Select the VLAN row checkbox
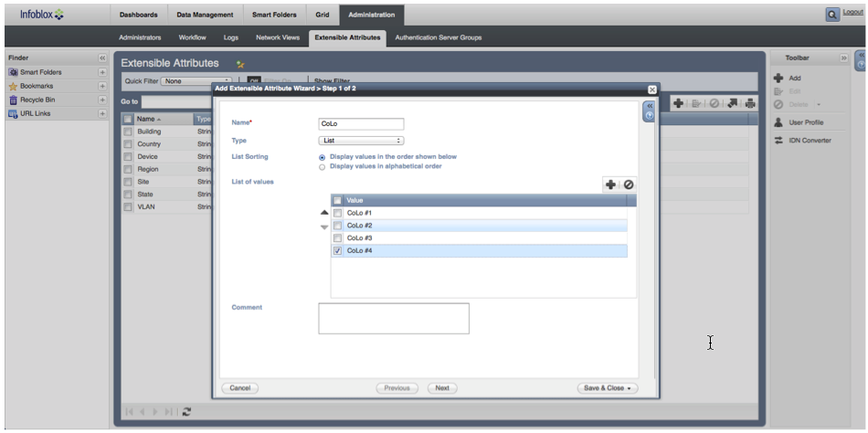Image resolution: width=868 pixels, height=433 pixels. click(128, 207)
